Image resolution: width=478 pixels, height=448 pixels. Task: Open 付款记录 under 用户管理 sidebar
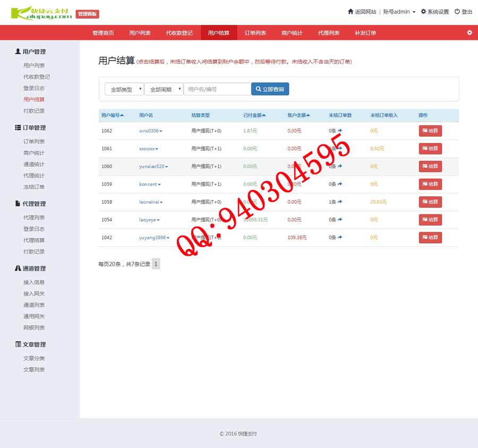tap(34, 111)
